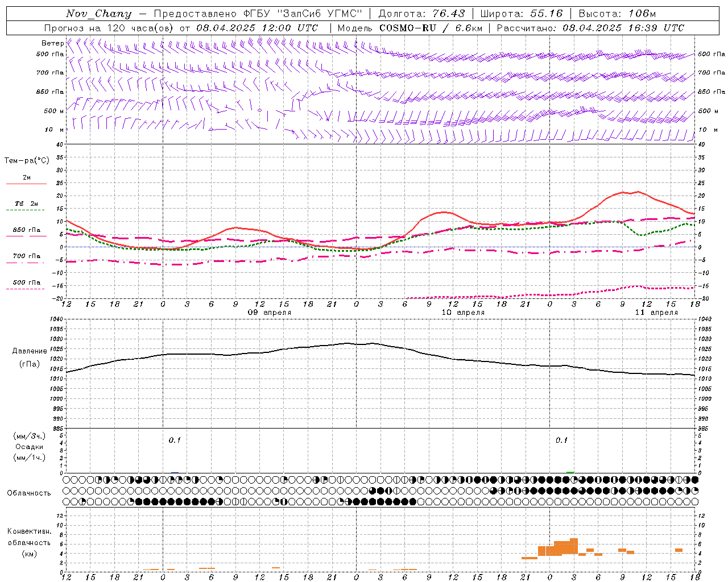Click the 0.1 precipitation value near 09 апреля

(175, 440)
